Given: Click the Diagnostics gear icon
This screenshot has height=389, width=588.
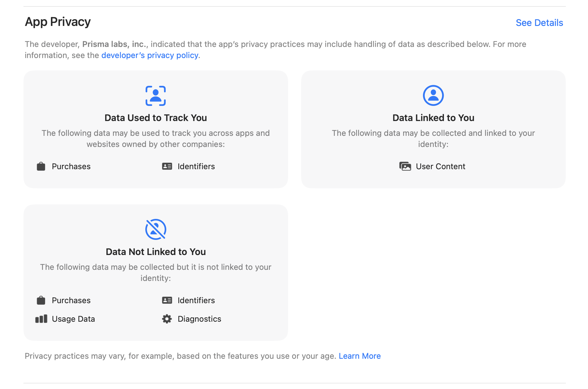Looking at the screenshot, I should point(167,319).
